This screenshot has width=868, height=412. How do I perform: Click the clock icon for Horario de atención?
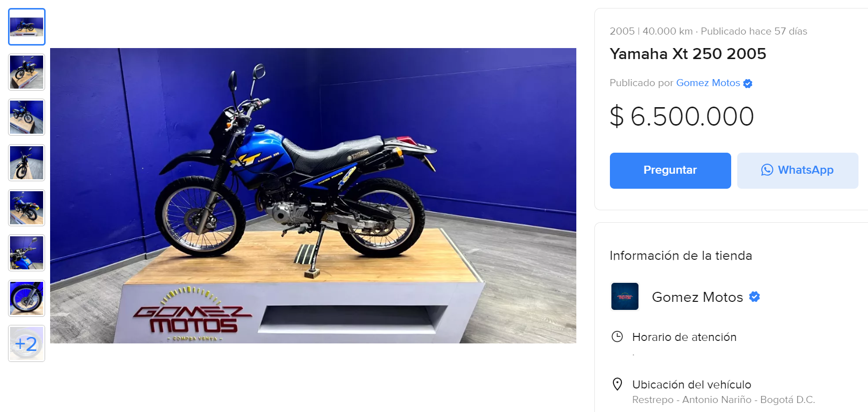[x=617, y=337]
